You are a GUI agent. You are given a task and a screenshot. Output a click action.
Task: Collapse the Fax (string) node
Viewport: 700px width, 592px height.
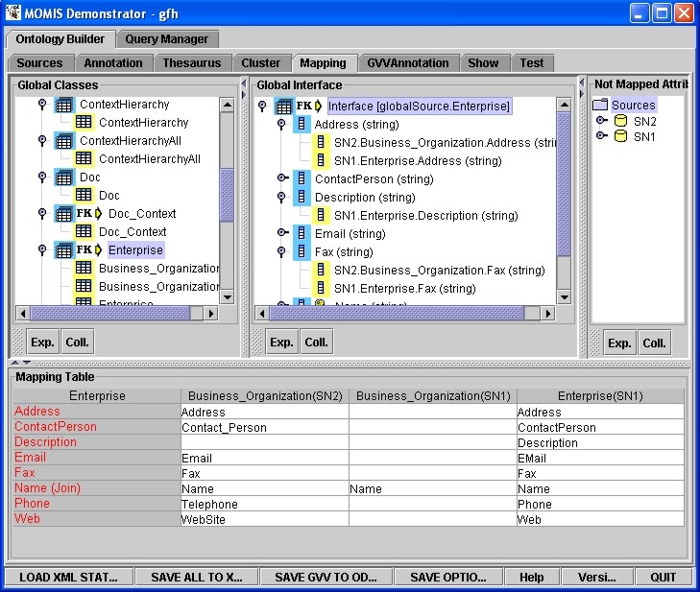pos(281,251)
